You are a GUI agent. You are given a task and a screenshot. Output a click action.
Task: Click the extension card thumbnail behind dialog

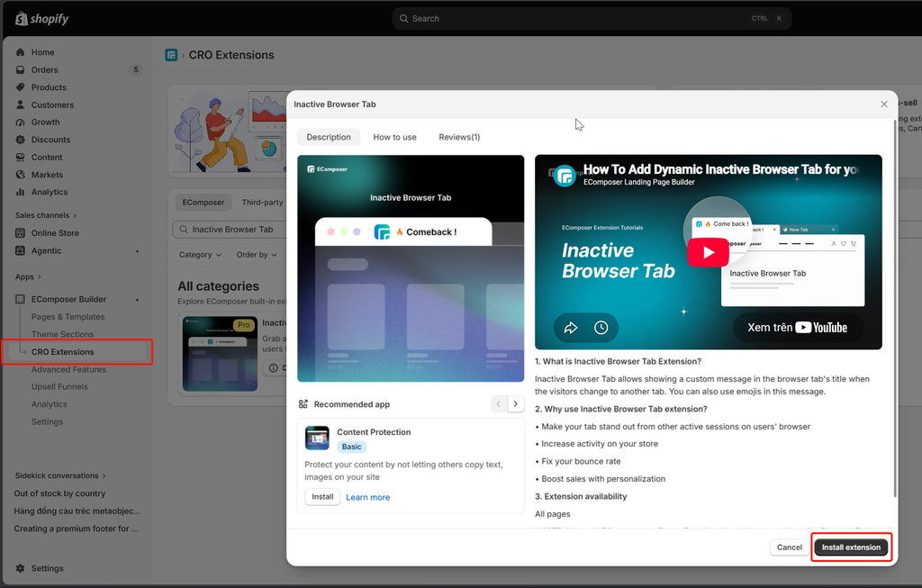click(220, 354)
